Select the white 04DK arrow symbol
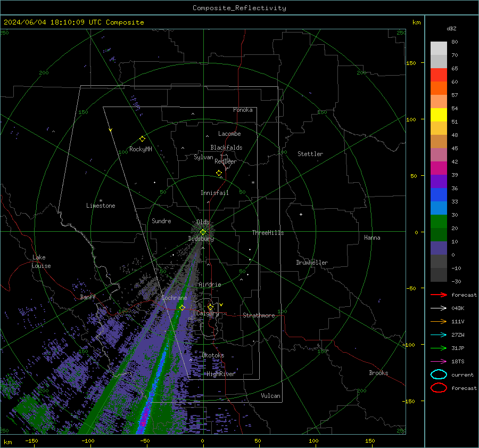This screenshot has width=479, height=448. 439,308
